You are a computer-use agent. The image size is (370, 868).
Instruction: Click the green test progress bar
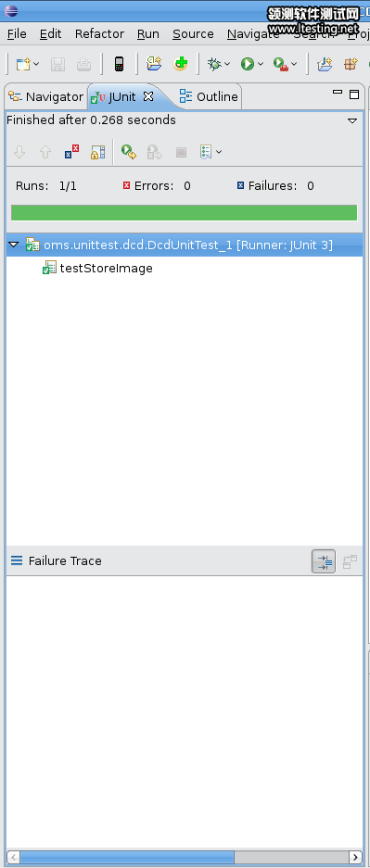coord(184,212)
